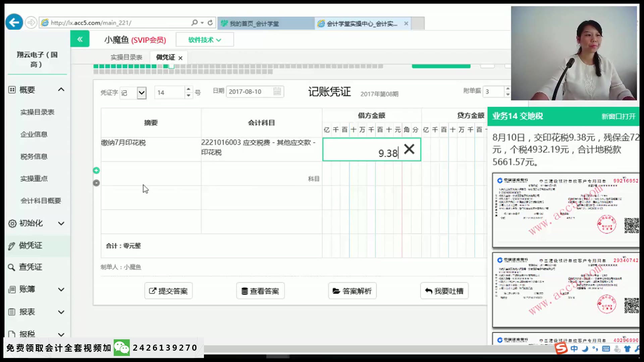Click the green add row plus icon
Viewport: 644px width, 362px height.
tap(96, 171)
